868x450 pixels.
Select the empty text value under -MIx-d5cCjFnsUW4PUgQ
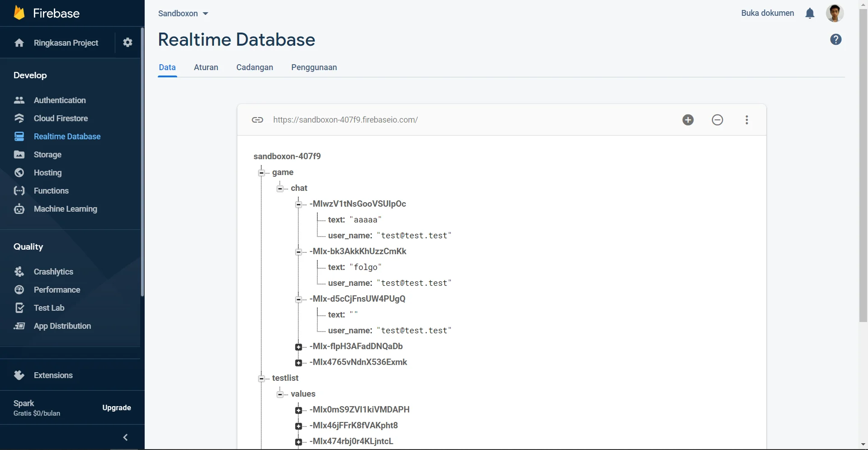[x=354, y=314]
